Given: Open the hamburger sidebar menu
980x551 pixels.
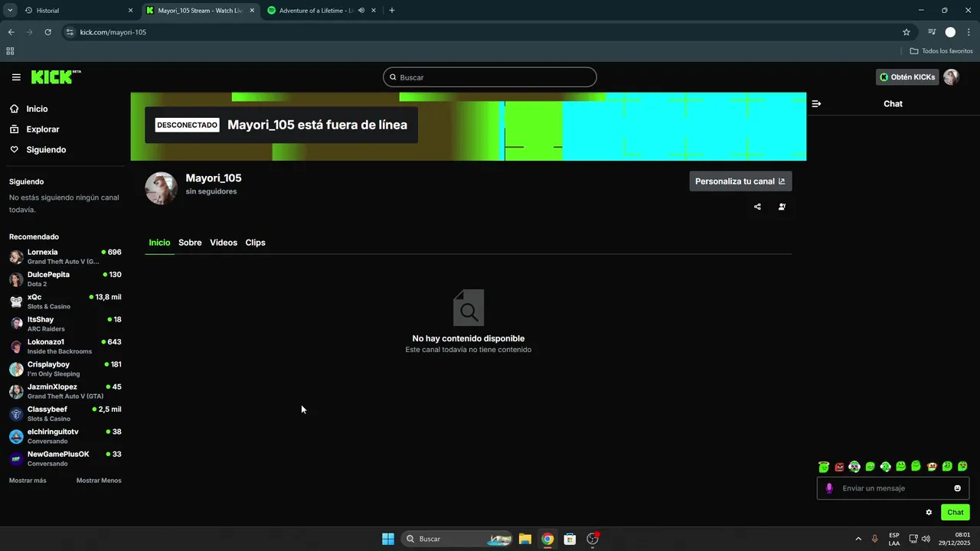Looking at the screenshot, I should 16,77.
